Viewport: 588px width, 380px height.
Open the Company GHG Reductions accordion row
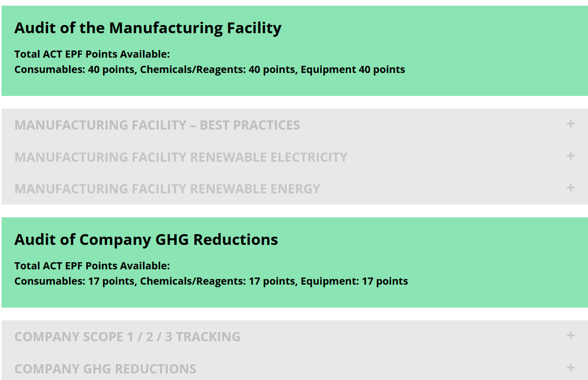105,369
